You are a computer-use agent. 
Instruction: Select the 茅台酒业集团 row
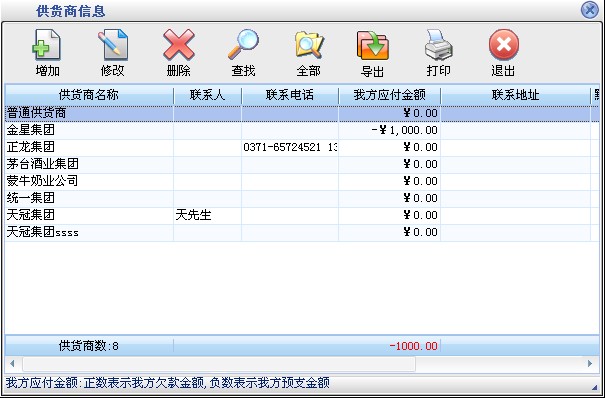tap(302, 164)
